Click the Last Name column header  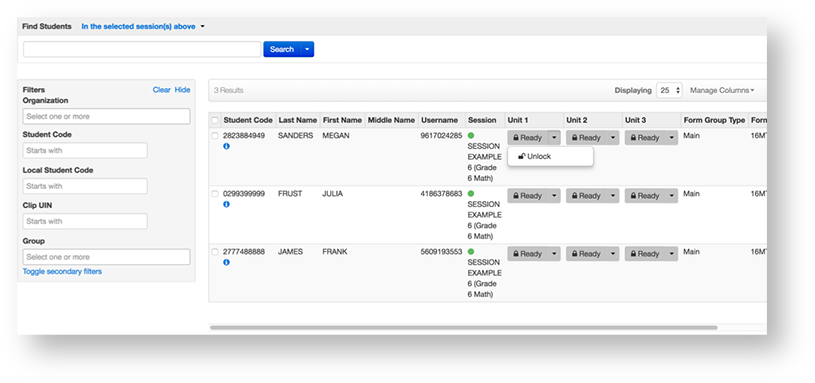(297, 120)
